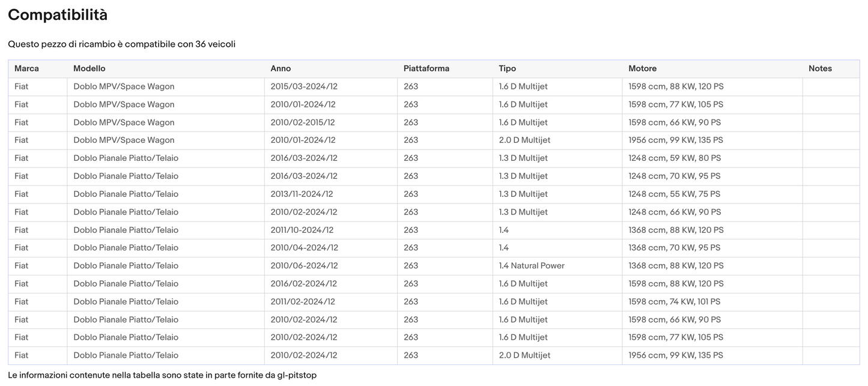Image resolution: width=868 pixels, height=386 pixels.
Task: Click the Tipo column header
Action: tap(507, 68)
